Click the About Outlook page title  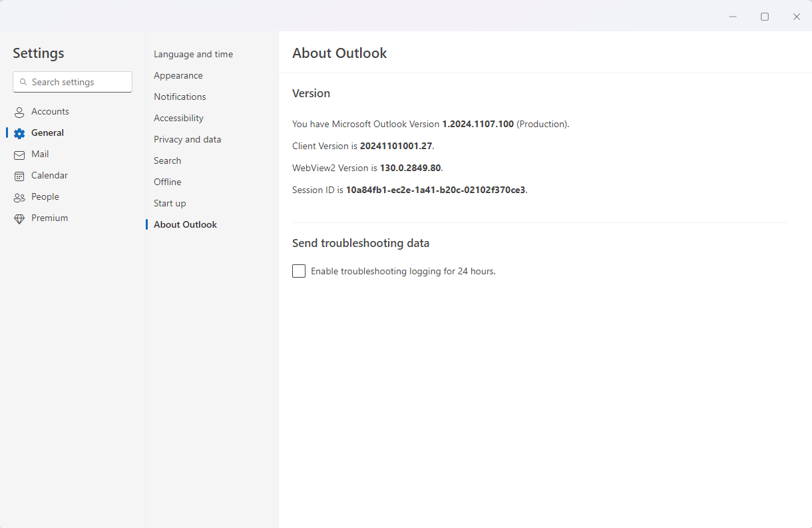pyautogui.click(x=339, y=53)
